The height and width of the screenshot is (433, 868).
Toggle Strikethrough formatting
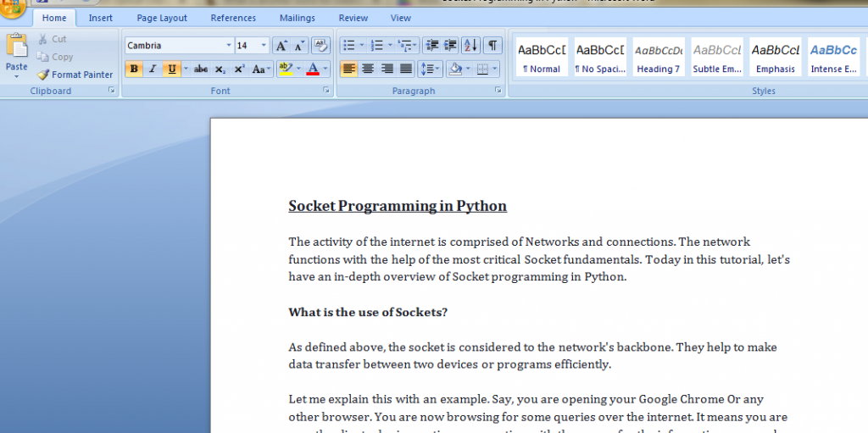tap(201, 69)
